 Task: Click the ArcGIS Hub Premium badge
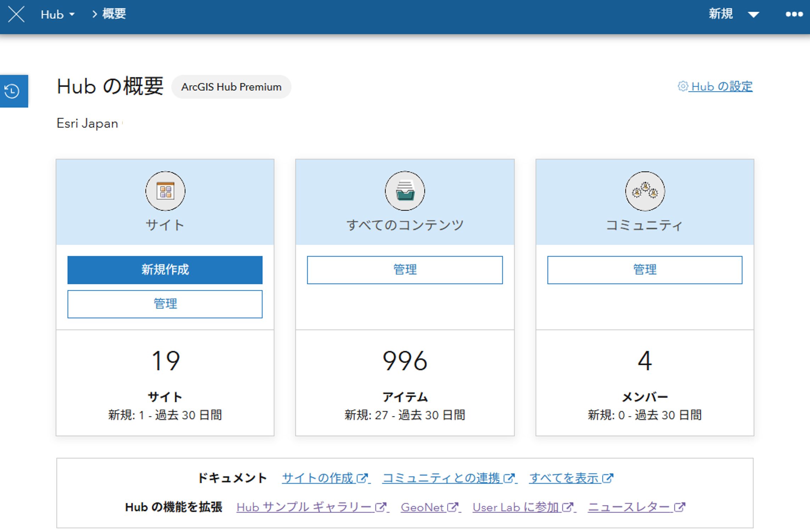231,87
